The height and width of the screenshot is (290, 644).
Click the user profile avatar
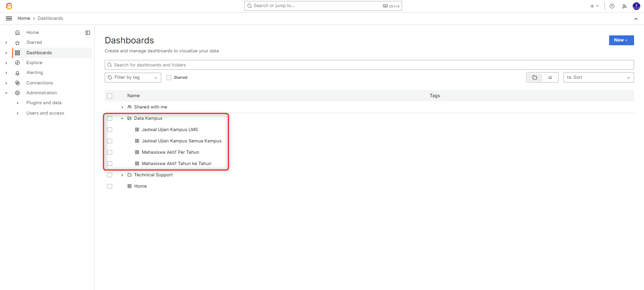point(636,6)
